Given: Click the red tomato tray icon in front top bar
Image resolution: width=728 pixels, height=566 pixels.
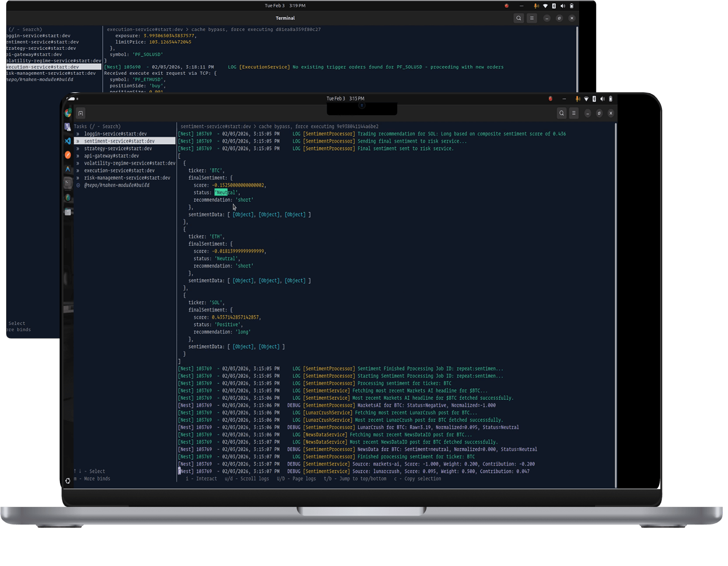Looking at the screenshot, I should tap(550, 99).
